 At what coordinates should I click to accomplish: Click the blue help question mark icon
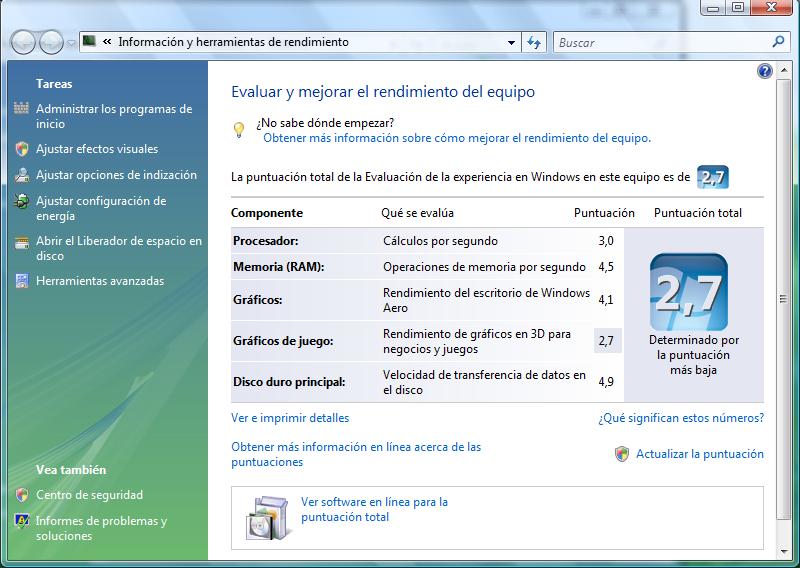[765, 71]
